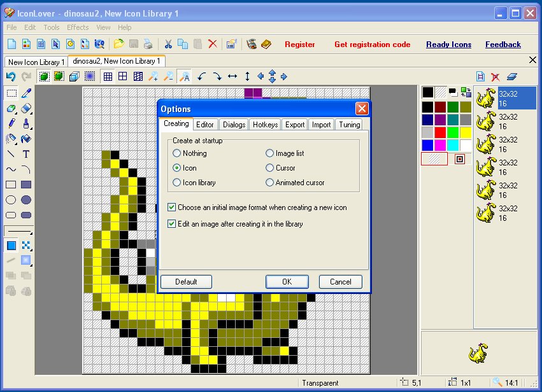Click the new image format icon
Screen dimensions: 542x392
480,76
